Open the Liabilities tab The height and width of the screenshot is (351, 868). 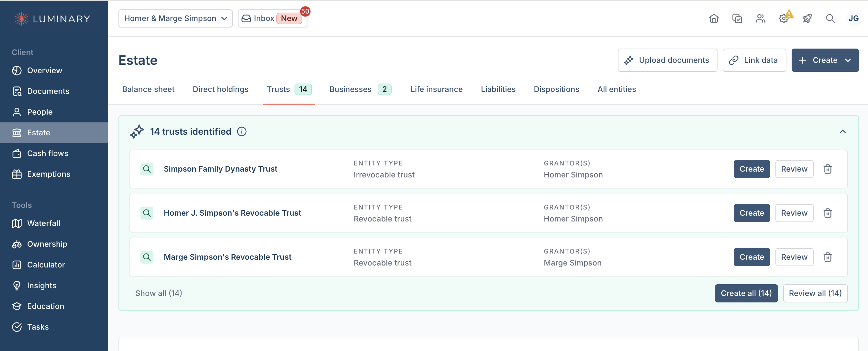[498, 89]
